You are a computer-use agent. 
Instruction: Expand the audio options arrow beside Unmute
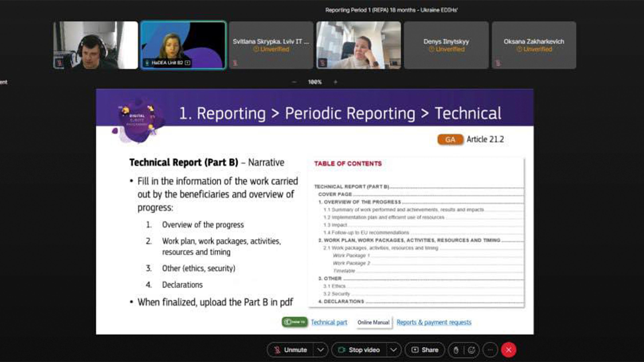(320, 350)
